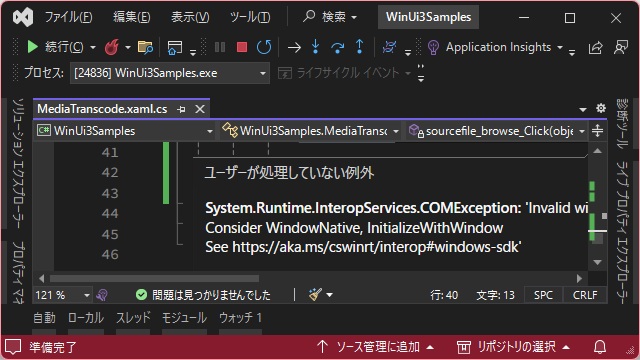Click the Visual Studio logo icon

[x=23, y=18]
